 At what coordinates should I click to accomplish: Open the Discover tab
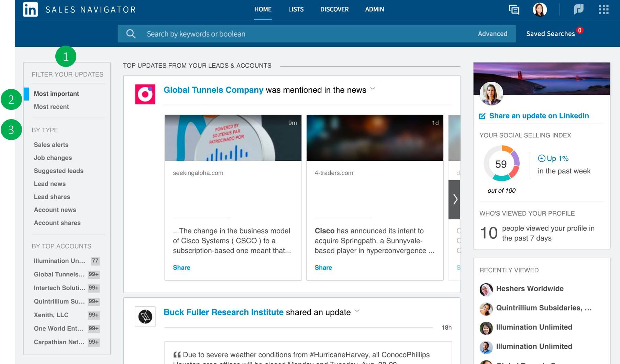tap(334, 9)
